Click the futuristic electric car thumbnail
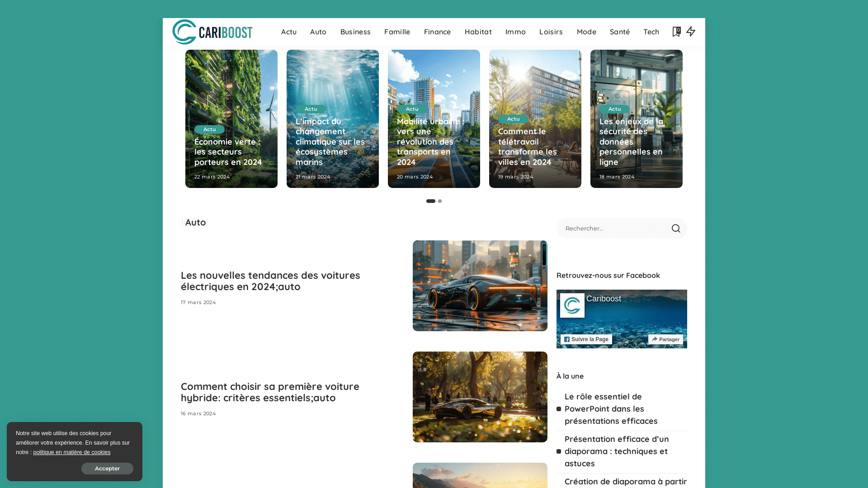This screenshot has width=868, height=488. (480, 286)
